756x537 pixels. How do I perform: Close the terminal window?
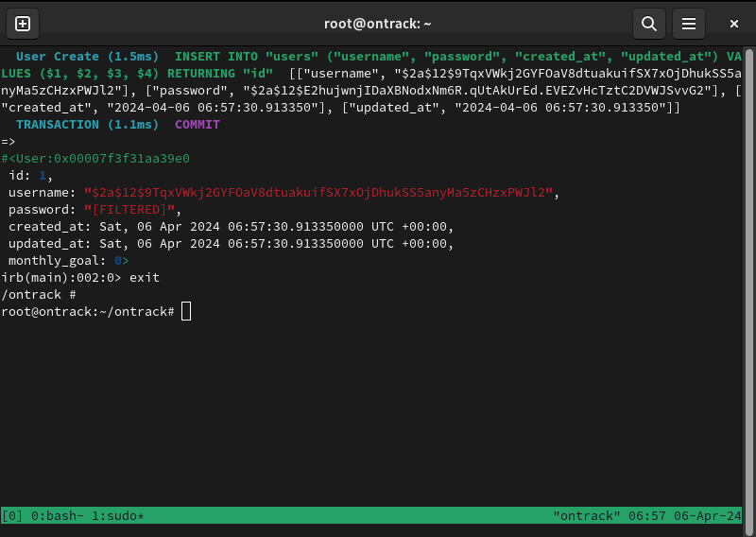pos(733,24)
